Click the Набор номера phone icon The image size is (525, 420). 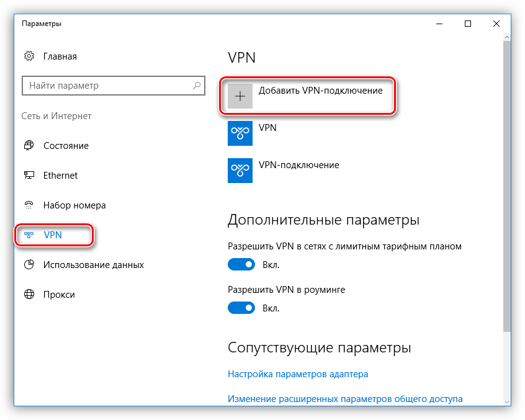pos(29,205)
